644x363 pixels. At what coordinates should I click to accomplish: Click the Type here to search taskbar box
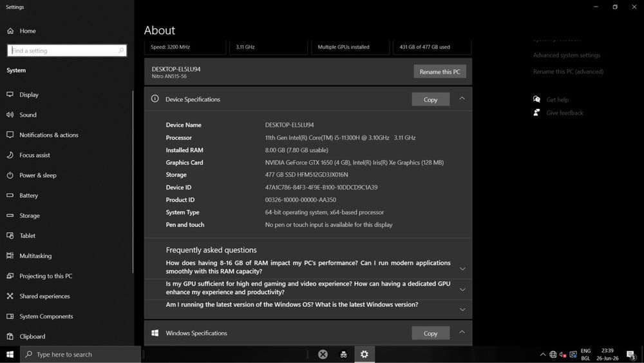(x=80, y=355)
